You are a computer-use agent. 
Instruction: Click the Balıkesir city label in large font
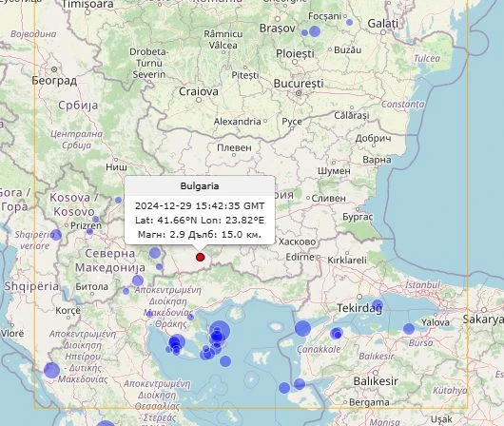[376, 381]
